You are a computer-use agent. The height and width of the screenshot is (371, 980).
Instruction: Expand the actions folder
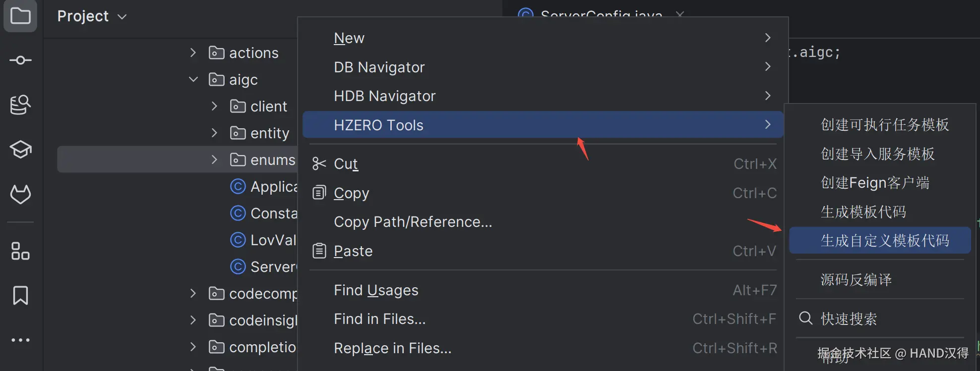[x=193, y=53]
